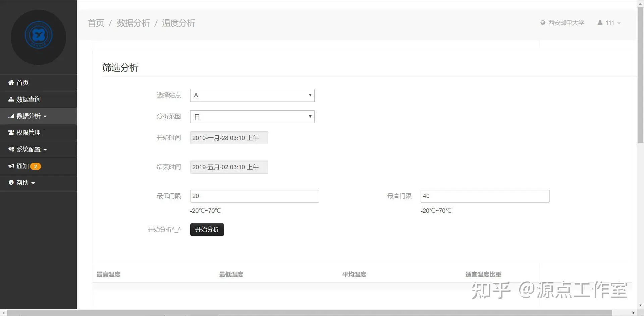Click the orange notification badge showing 2
The height and width of the screenshot is (316, 644).
click(x=36, y=166)
